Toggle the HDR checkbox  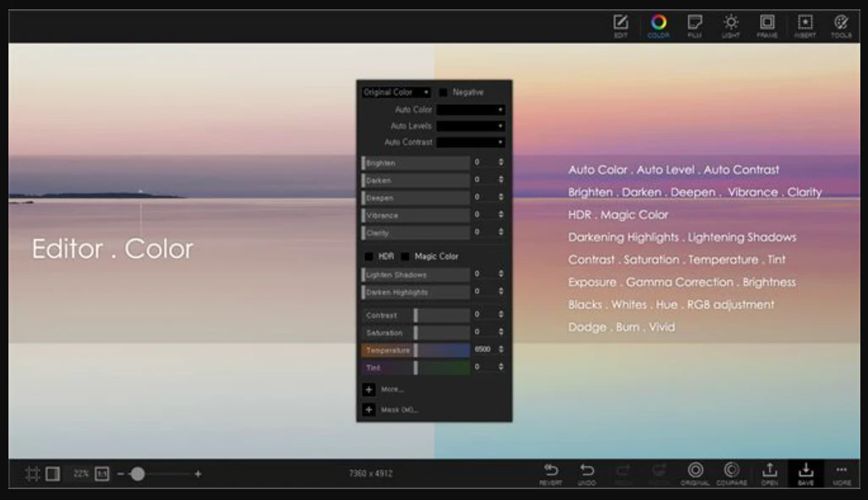tap(368, 256)
